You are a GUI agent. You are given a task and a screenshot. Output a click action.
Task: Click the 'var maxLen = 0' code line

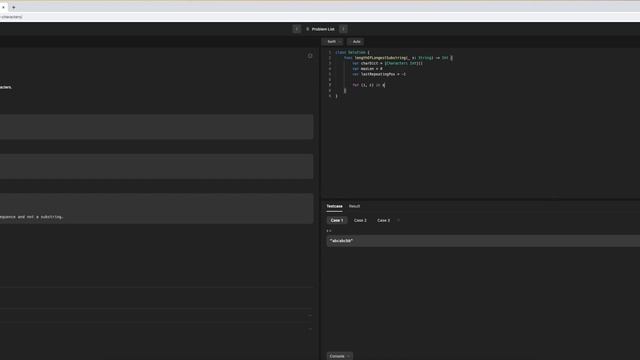[367, 69]
